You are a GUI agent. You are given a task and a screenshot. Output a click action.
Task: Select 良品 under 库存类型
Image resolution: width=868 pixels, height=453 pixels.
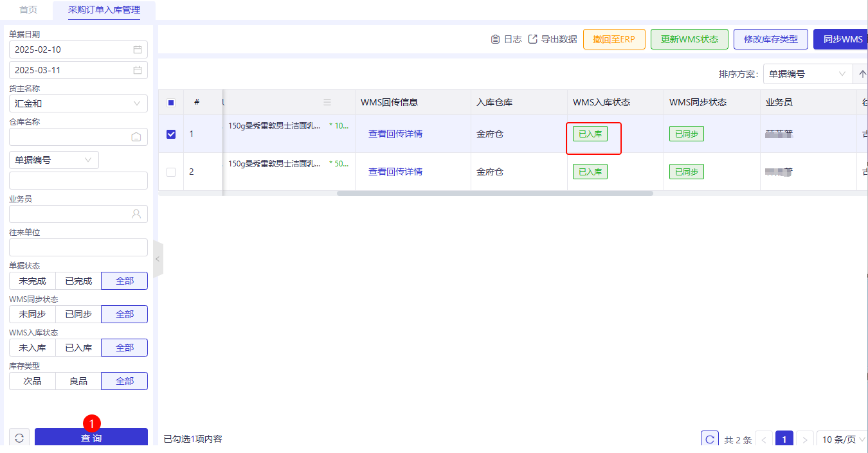(x=78, y=381)
